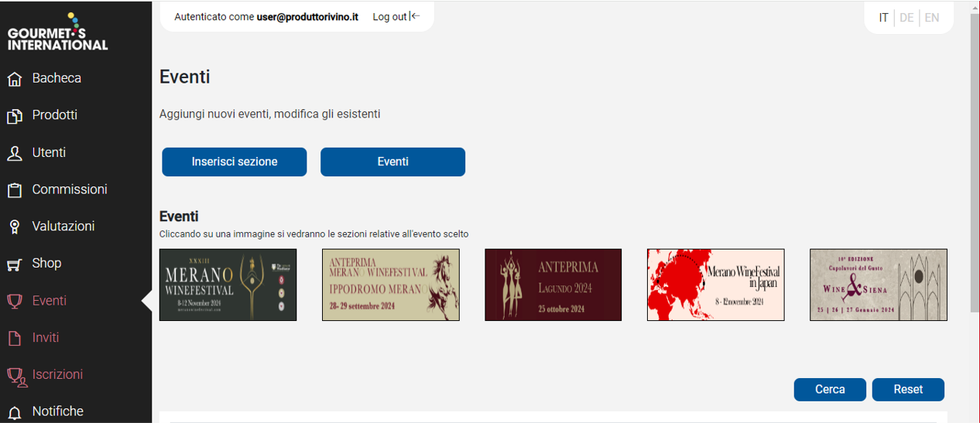The image size is (980, 423).
Task: Click the Inserisci sezione button
Action: point(235,162)
